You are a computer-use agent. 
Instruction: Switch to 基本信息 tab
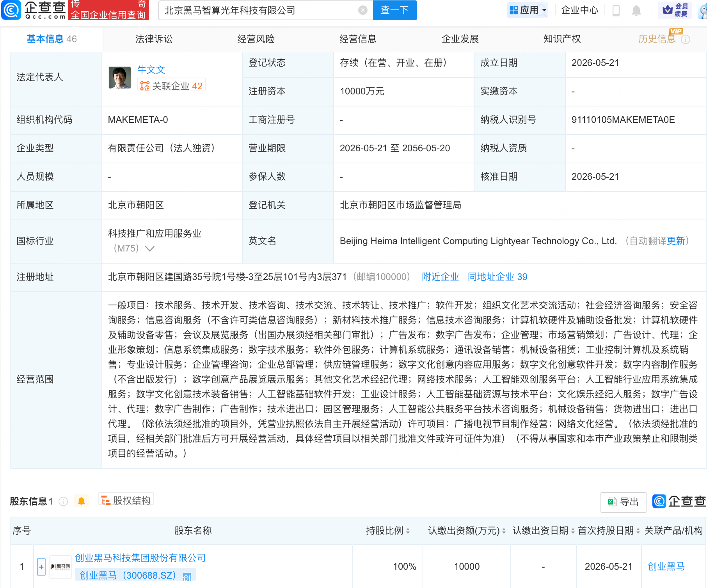point(52,39)
